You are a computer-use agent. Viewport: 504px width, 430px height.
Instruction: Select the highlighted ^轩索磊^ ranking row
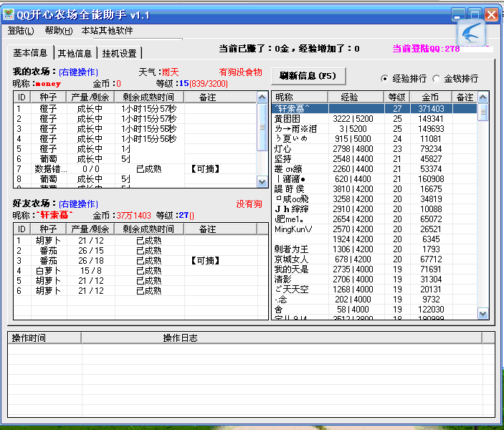[x=374, y=109]
